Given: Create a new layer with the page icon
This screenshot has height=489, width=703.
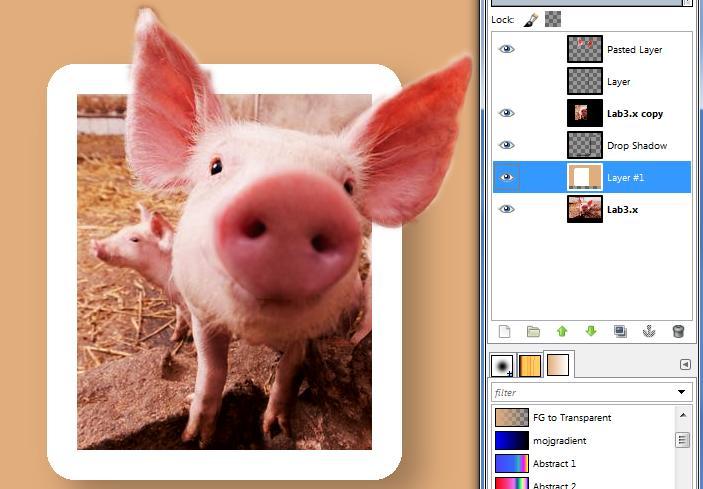Looking at the screenshot, I should coord(504,331).
